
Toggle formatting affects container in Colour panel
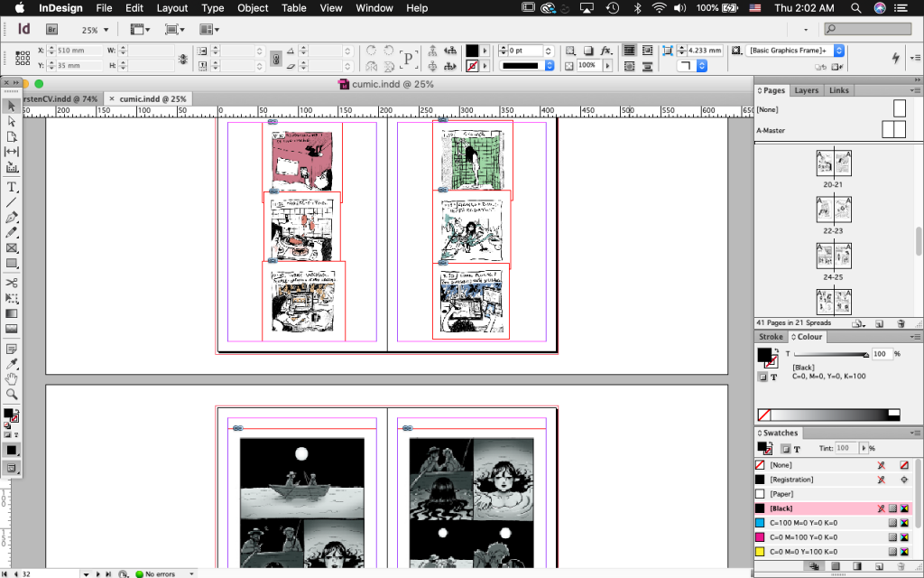click(x=762, y=377)
